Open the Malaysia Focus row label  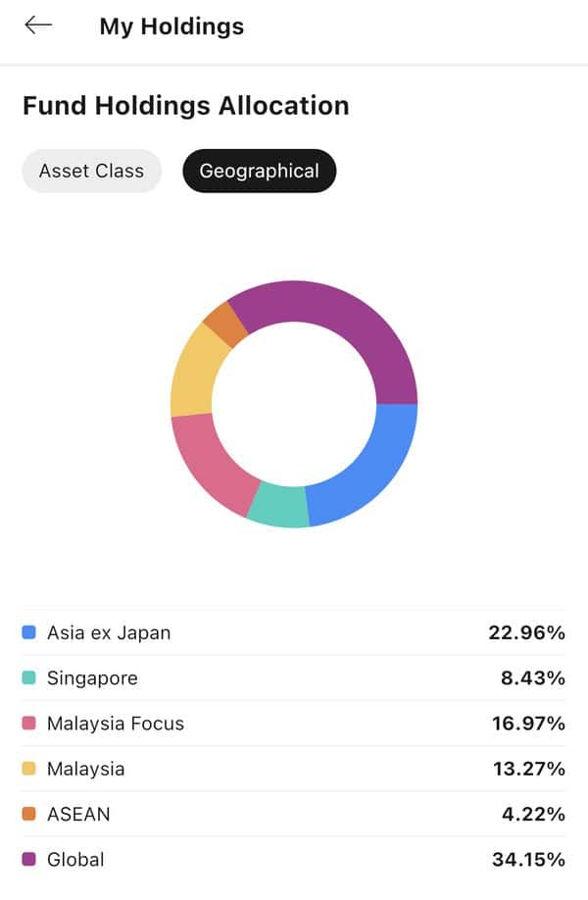click(x=116, y=724)
